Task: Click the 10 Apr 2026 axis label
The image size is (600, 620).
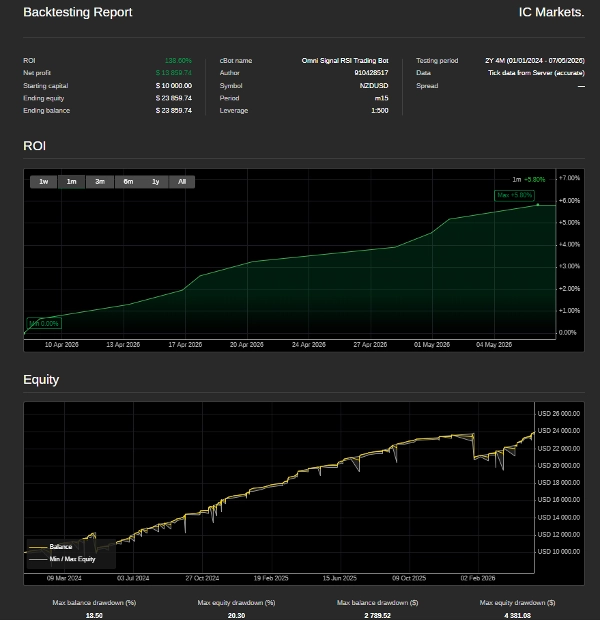Action: coord(62,345)
